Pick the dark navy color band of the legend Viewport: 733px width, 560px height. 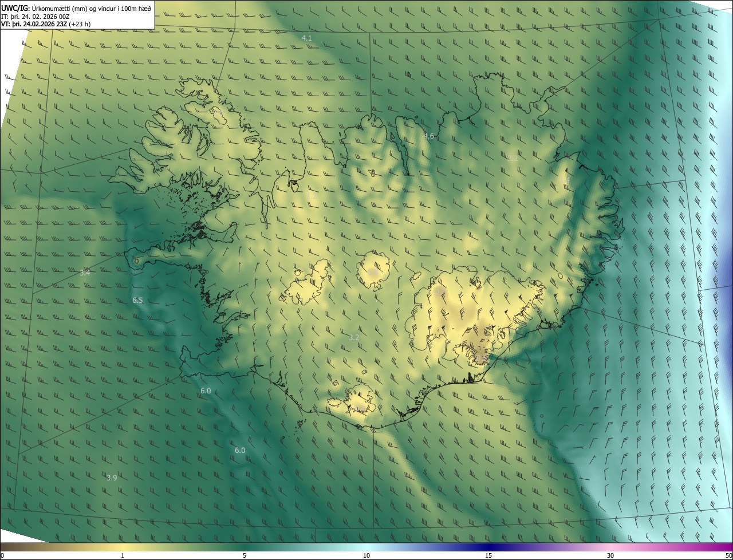488,547
